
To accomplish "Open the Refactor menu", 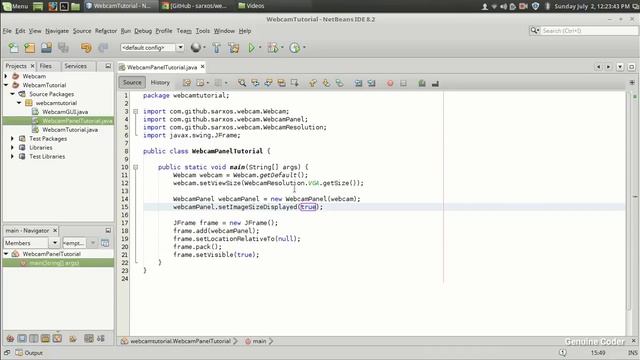I will coord(106,31).
